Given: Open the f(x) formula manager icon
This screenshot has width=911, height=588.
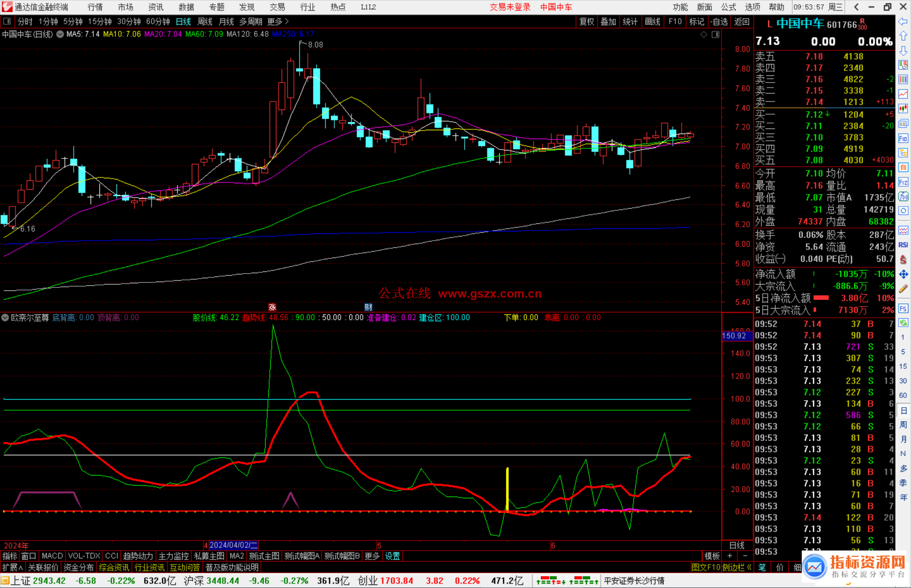Looking at the screenshot, I should pyautogui.click(x=903, y=196).
